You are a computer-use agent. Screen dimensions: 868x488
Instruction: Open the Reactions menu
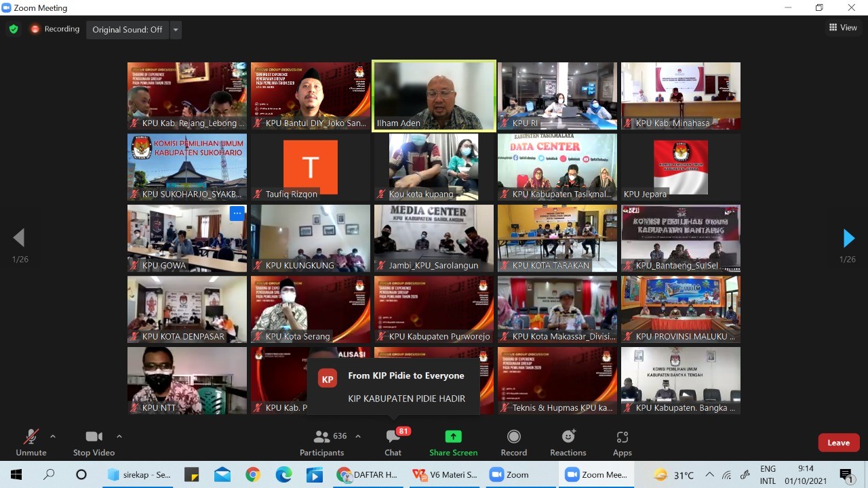click(568, 443)
